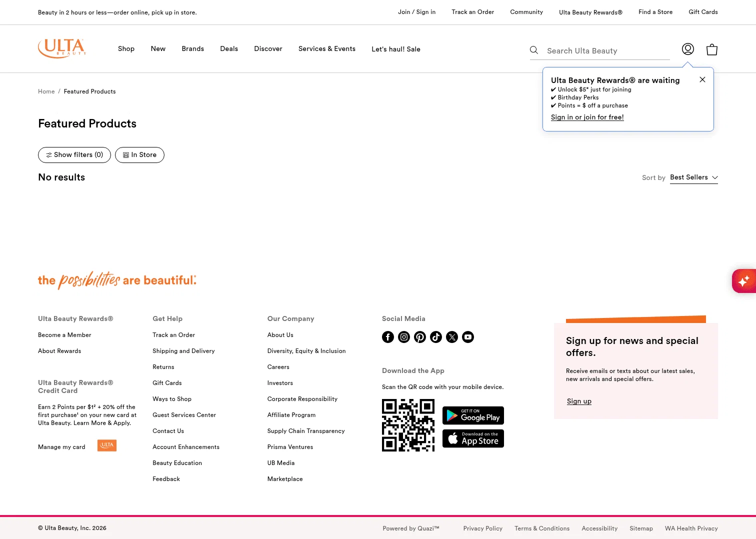Open Ulta's Facebook page icon

pos(388,337)
